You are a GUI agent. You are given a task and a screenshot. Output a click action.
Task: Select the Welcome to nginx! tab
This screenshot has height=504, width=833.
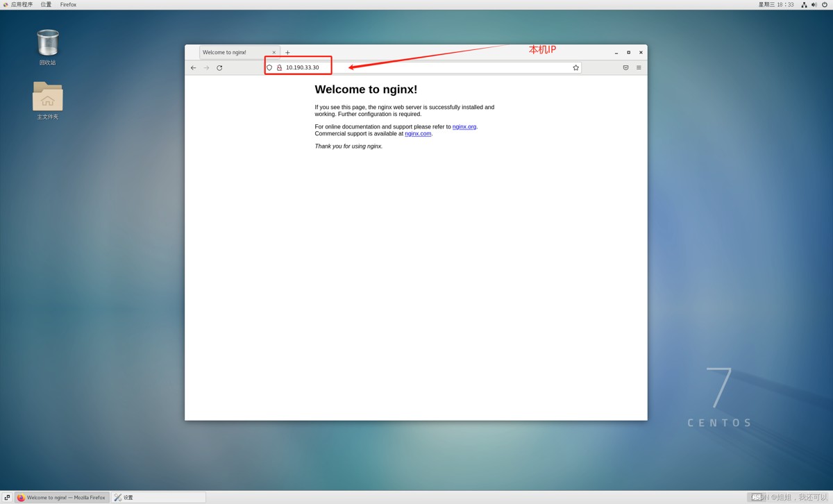pyautogui.click(x=239, y=53)
